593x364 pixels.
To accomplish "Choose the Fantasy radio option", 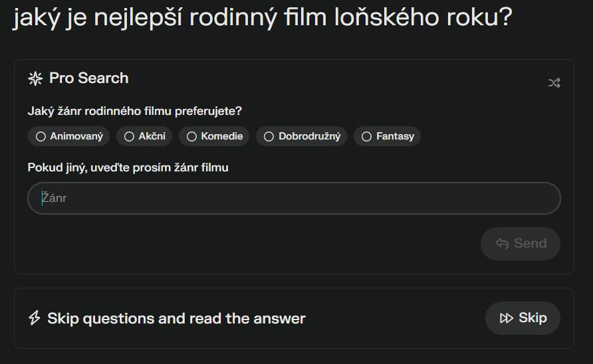I will (x=388, y=136).
